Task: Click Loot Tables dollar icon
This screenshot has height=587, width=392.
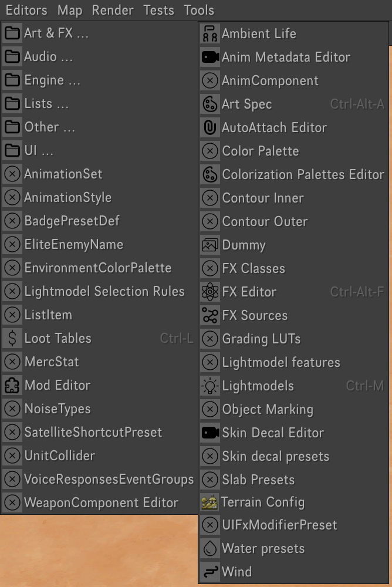Action: click(x=12, y=338)
